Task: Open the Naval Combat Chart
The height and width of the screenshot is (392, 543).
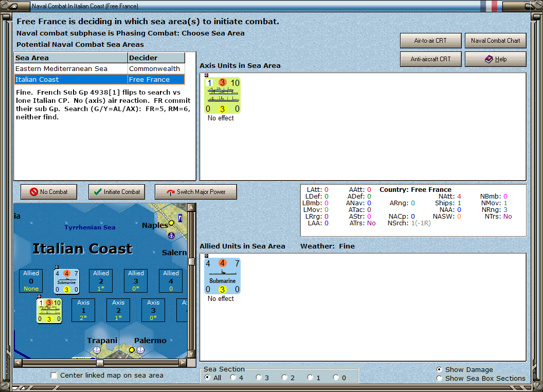Action: click(496, 41)
